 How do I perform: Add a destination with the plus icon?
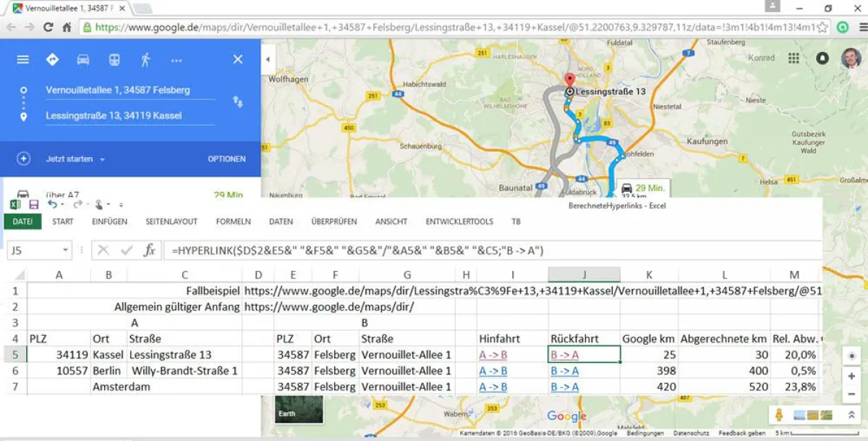(23, 159)
